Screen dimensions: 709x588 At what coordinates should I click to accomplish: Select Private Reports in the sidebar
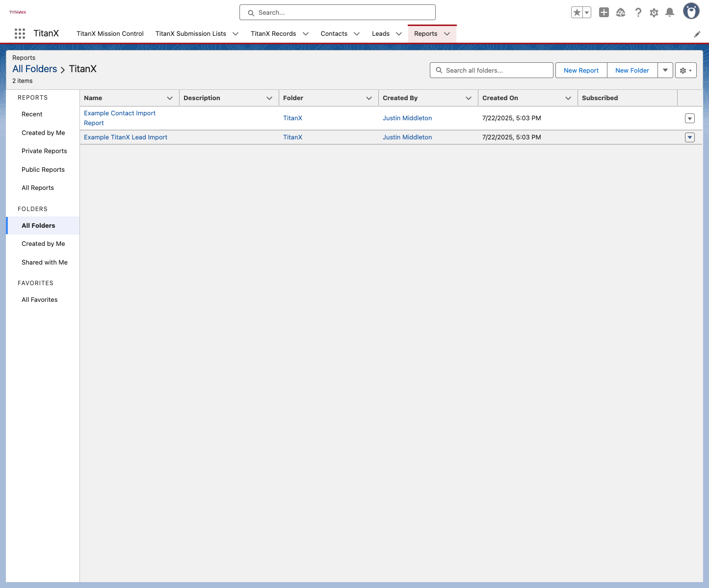click(x=44, y=151)
